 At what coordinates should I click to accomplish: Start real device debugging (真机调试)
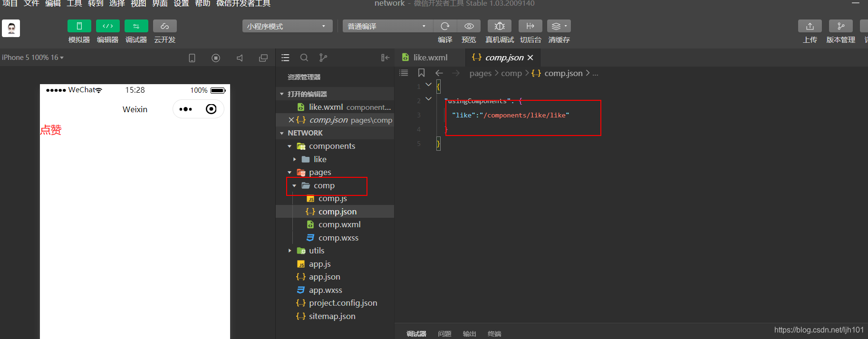(500, 26)
